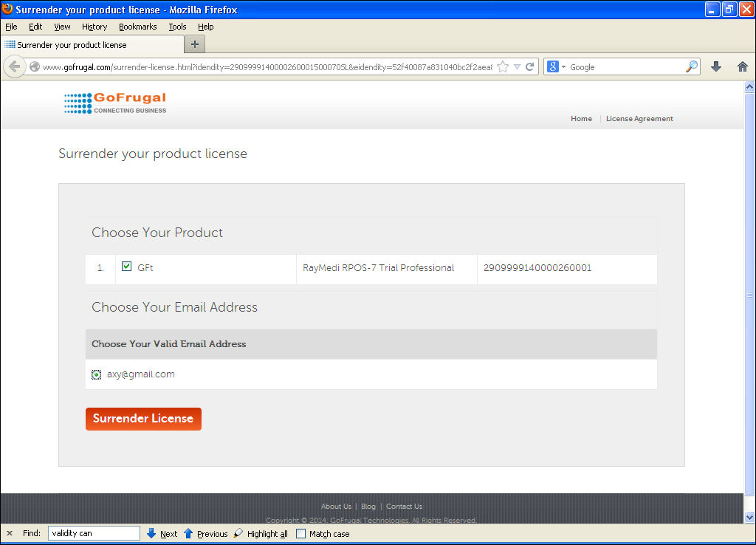The image size is (756, 545).
Task: Click the Choose Your Product heading
Action: point(157,233)
